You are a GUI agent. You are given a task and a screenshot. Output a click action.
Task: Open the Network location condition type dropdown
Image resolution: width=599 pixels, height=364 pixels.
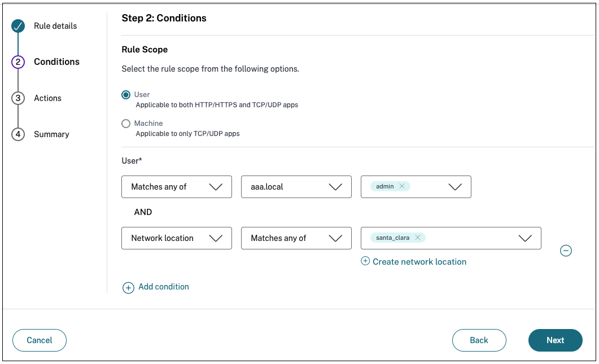pyautogui.click(x=176, y=238)
